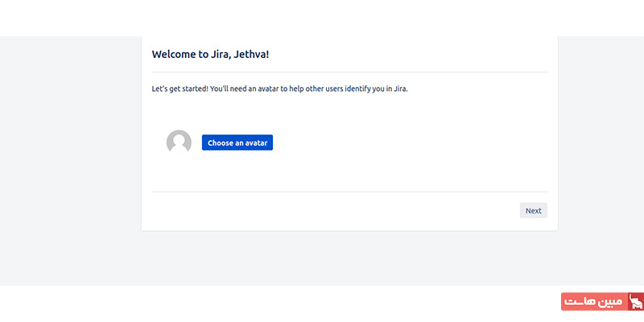This screenshot has width=644, height=322.
Task: Click the divider line above the Next button
Action: coord(349,192)
